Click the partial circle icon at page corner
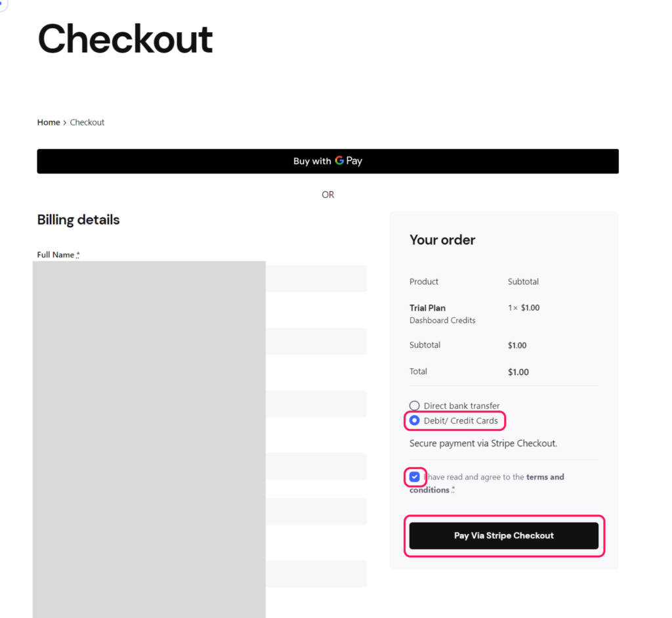672x618 pixels. point(3,5)
